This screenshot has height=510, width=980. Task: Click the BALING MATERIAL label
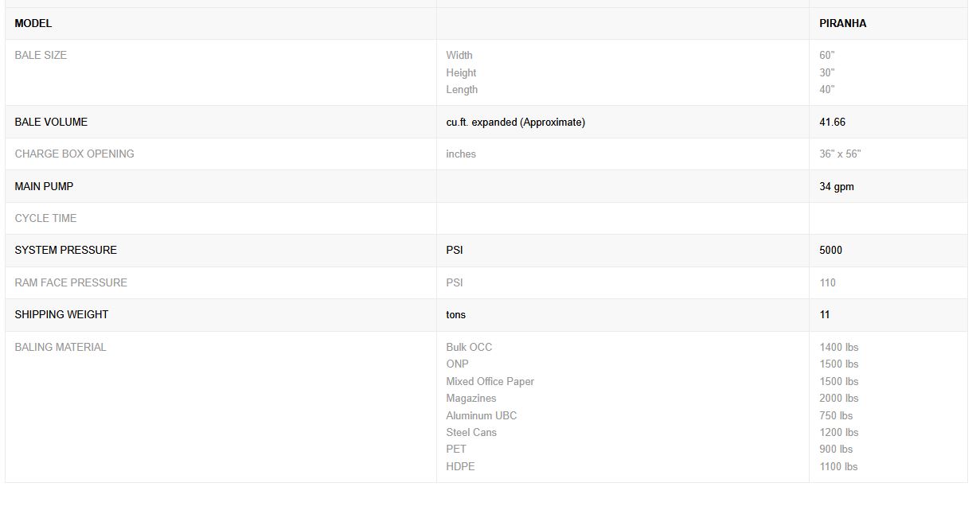click(61, 348)
